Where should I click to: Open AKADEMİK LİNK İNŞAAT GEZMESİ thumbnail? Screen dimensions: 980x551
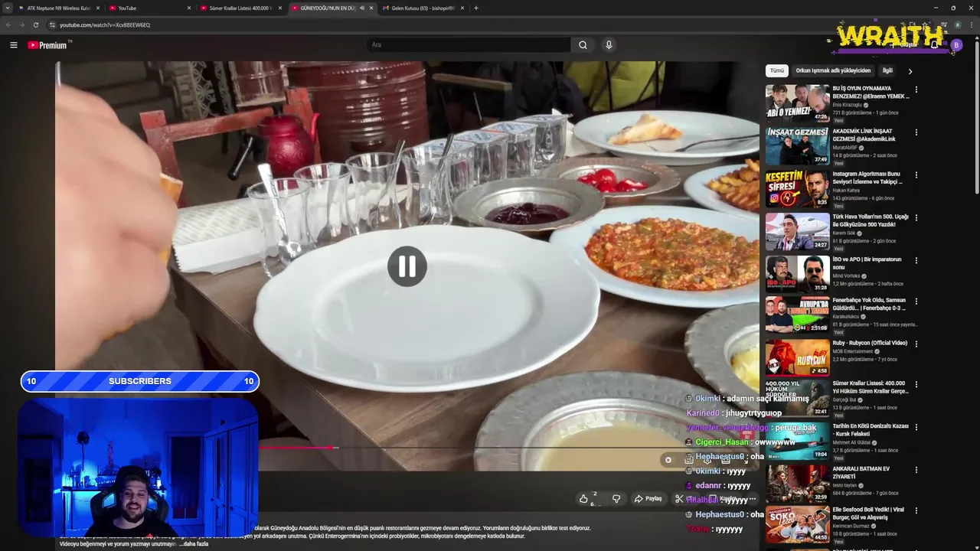coord(797,145)
